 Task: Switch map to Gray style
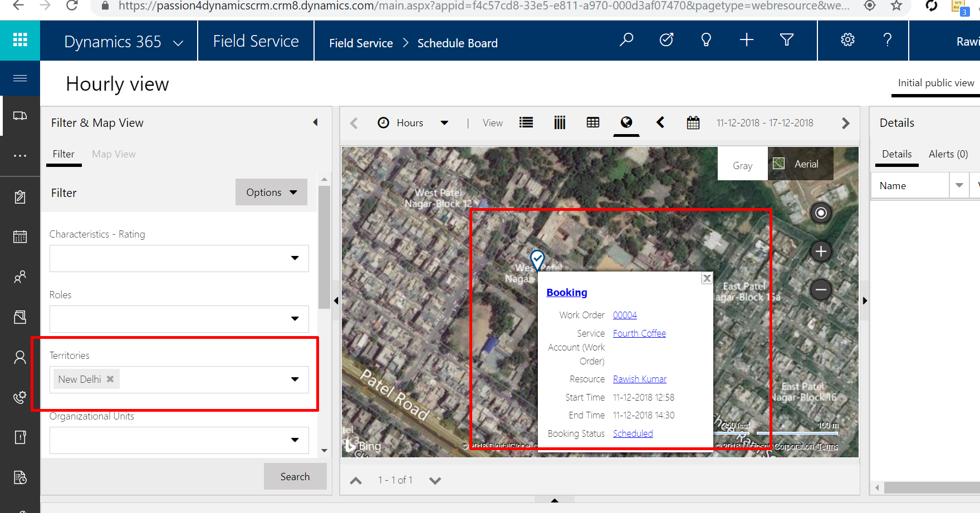click(x=742, y=165)
